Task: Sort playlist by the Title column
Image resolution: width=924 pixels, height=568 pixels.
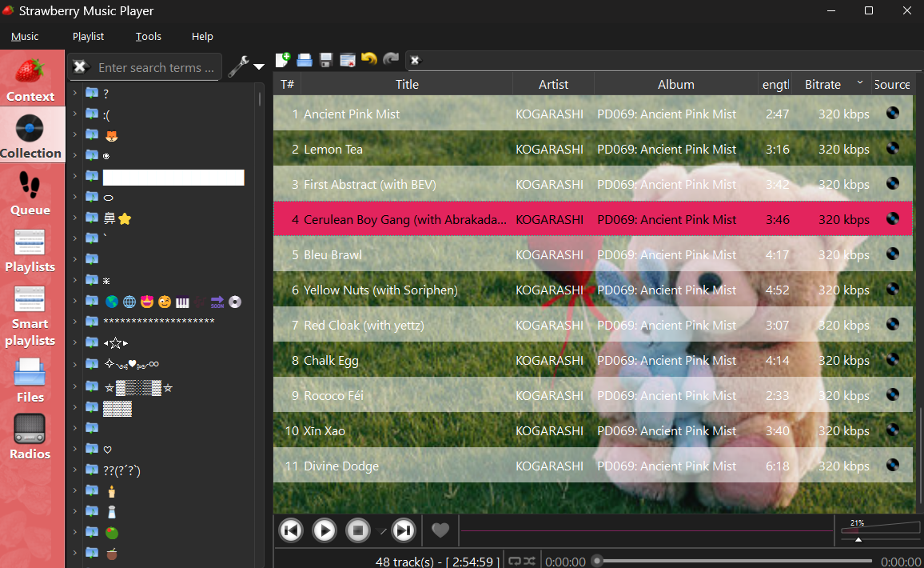Action: tap(407, 84)
